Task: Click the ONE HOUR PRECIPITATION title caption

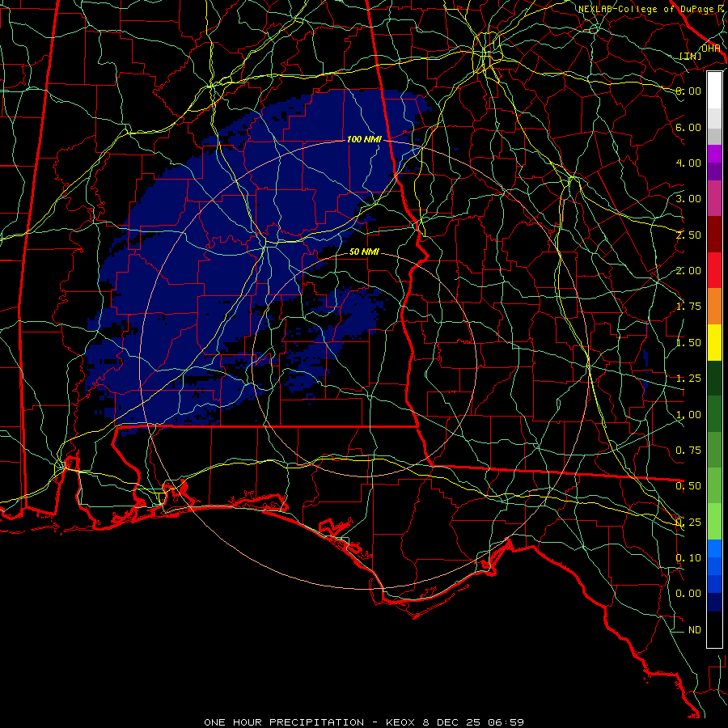Action: (364, 722)
